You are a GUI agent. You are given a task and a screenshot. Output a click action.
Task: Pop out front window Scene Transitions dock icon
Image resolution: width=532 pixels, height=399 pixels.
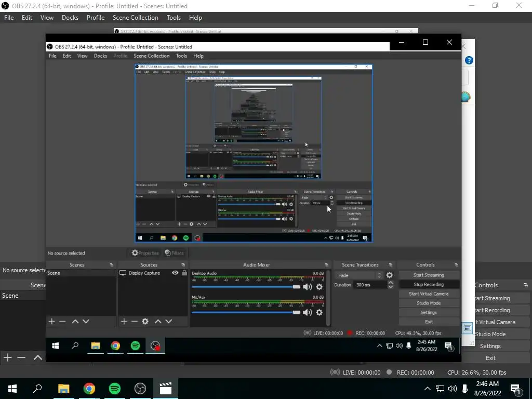click(x=391, y=265)
